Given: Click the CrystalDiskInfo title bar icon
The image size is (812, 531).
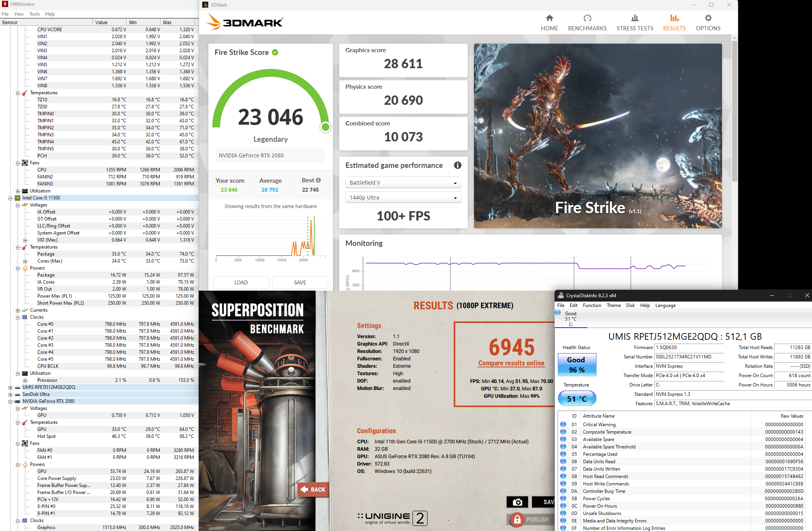Looking at the screenshot, I should pyautogui.click(x=561, y=295).
